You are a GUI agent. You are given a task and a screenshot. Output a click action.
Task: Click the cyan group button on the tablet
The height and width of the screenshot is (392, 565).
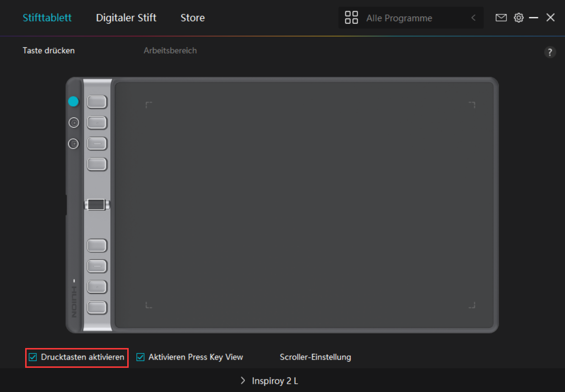pyautogui.click(x=73, y=102)
